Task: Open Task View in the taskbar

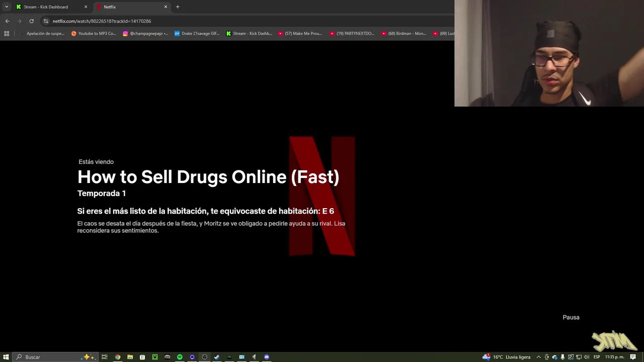Action: coord(105,357)
